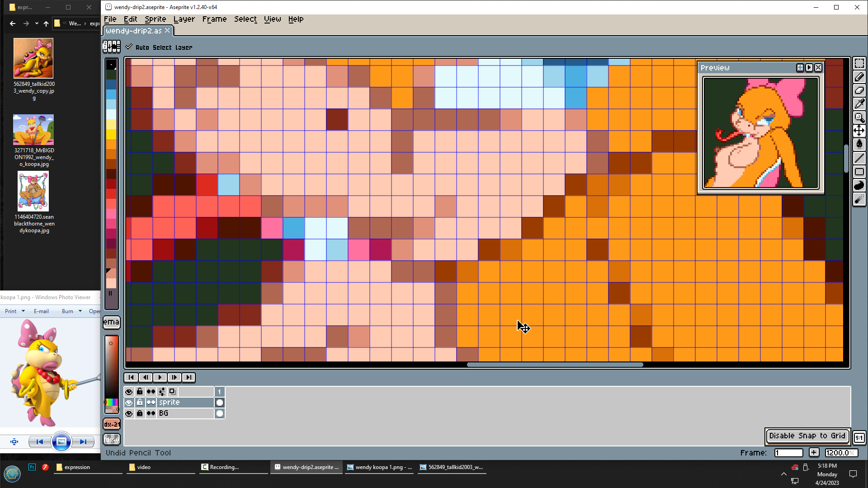Image resolution: width=868 pixels, height=488 pixels.
Task: Click Disable Snap to Grid button
Action: coord(807,436)
